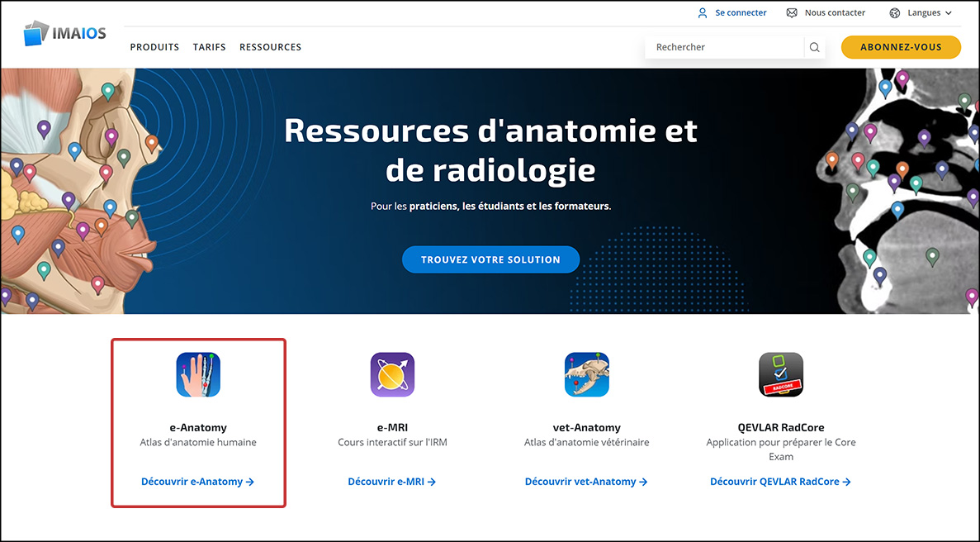Click the e-Anatomy title text
Viewport: 980px width, 542px height.
[x=198, y=428]
